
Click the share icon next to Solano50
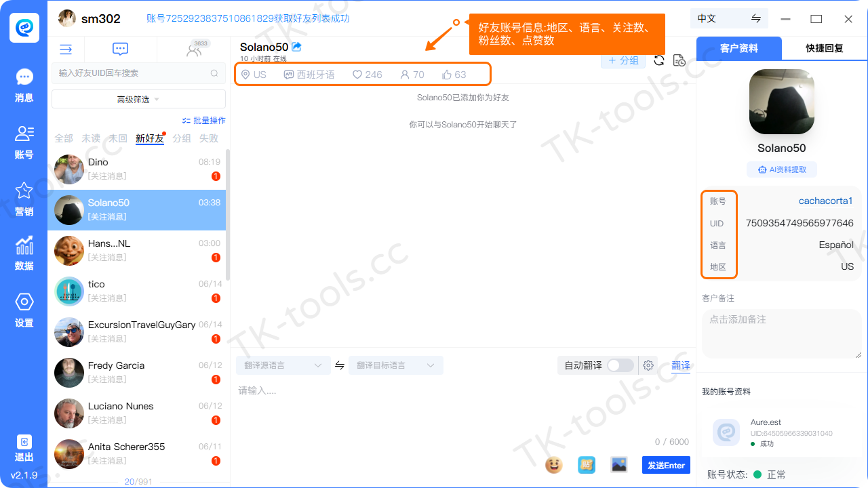click(x=296, y=47)
